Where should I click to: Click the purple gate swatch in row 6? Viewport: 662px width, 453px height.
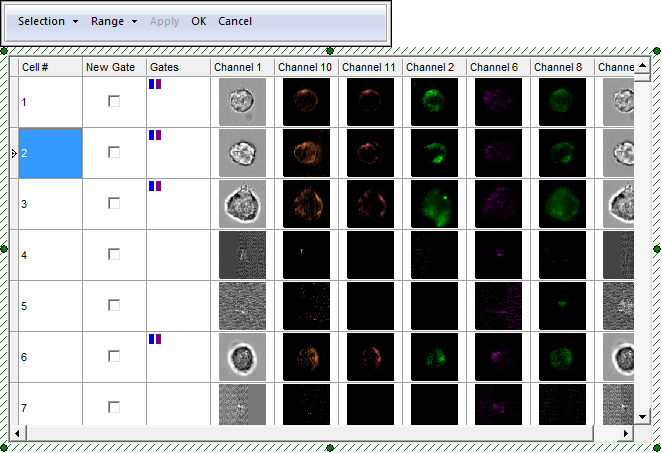pos(158,339)
